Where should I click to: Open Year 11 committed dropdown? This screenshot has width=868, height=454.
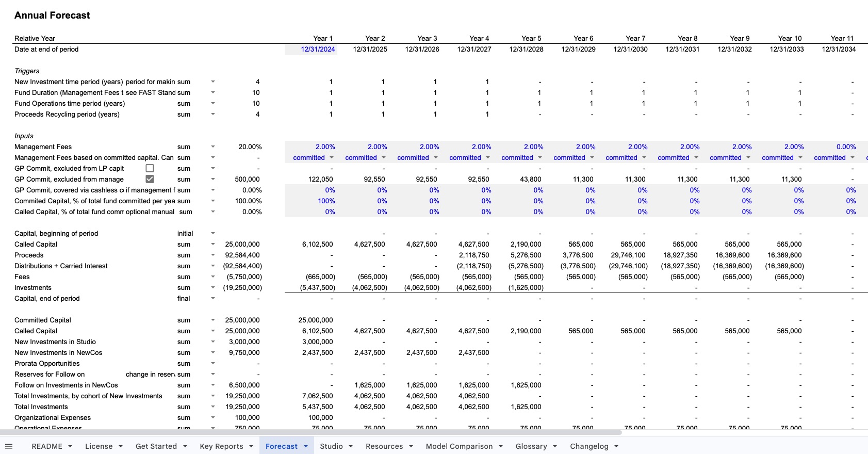853,157
